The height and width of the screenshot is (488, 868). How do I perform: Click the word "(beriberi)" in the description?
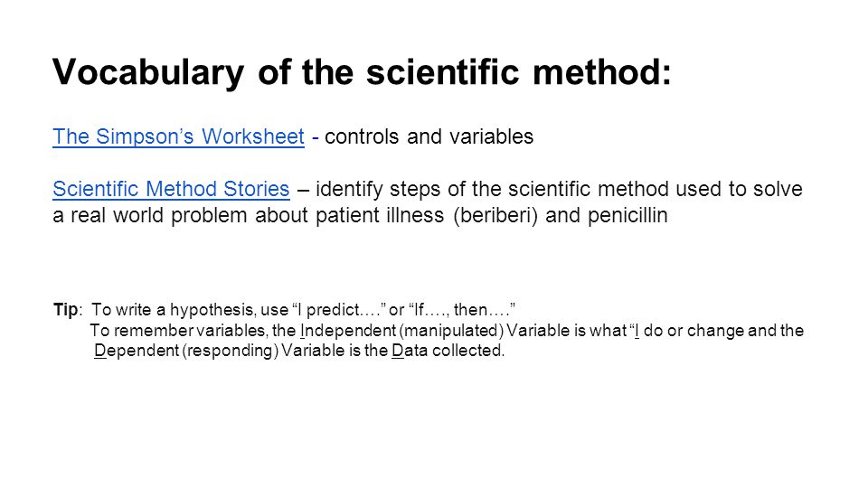pyautogui.click(x=495, y=215)
